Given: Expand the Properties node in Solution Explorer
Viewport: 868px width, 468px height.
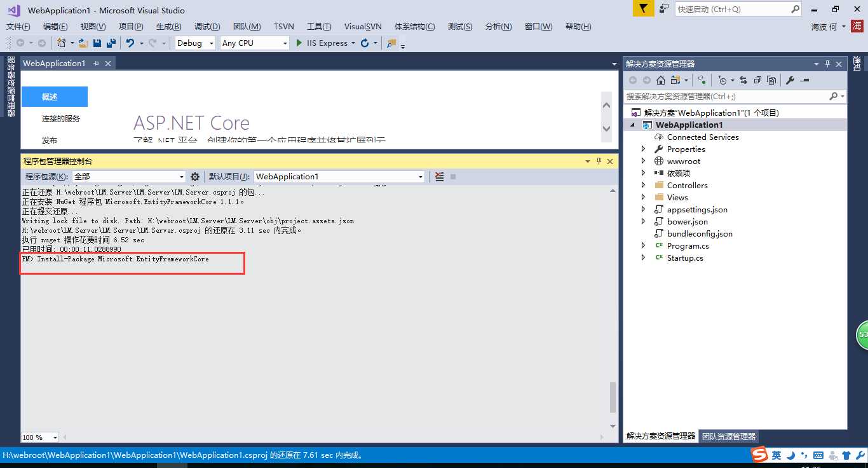Looking at the screenshot, I should 643,149.
